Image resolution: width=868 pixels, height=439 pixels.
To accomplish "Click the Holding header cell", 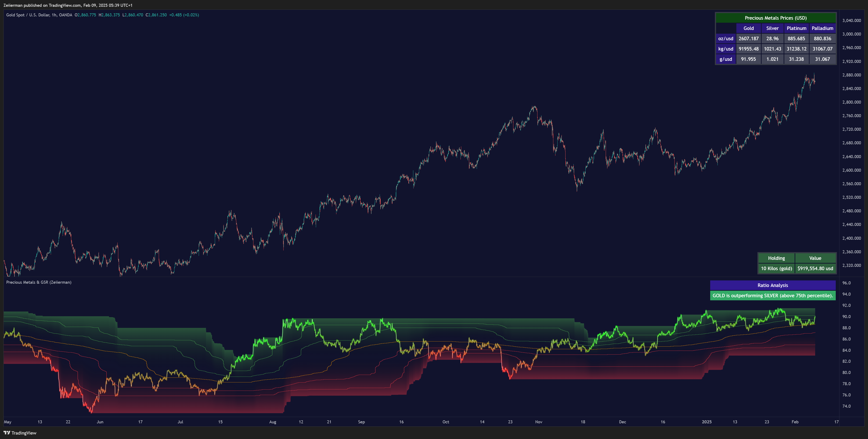I will (776, 258).
